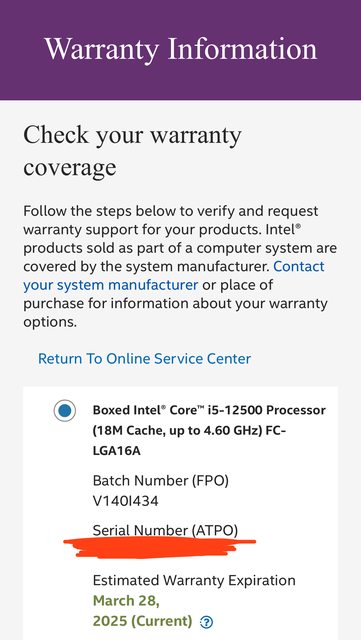Click the March 28 expiration date text
This screenshot has width=361, height=640.
pos(126,601)
